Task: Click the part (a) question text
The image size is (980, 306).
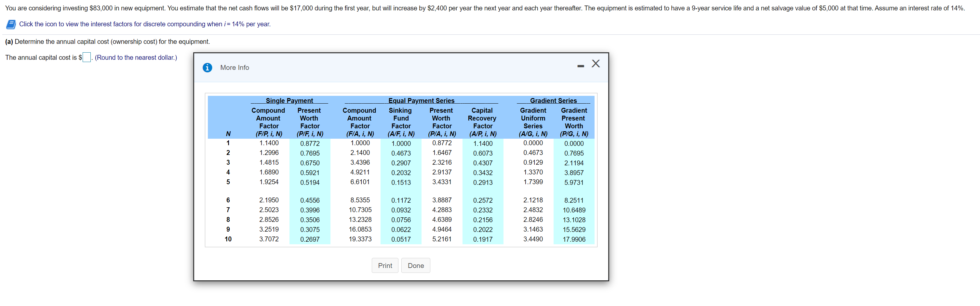Action: 107,42
